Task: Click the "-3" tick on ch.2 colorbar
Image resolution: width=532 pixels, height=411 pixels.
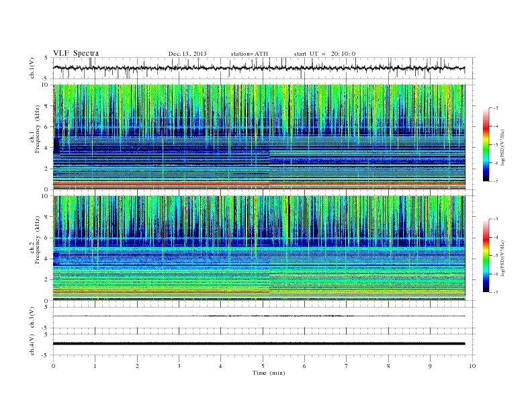Action: click(496, 219)
